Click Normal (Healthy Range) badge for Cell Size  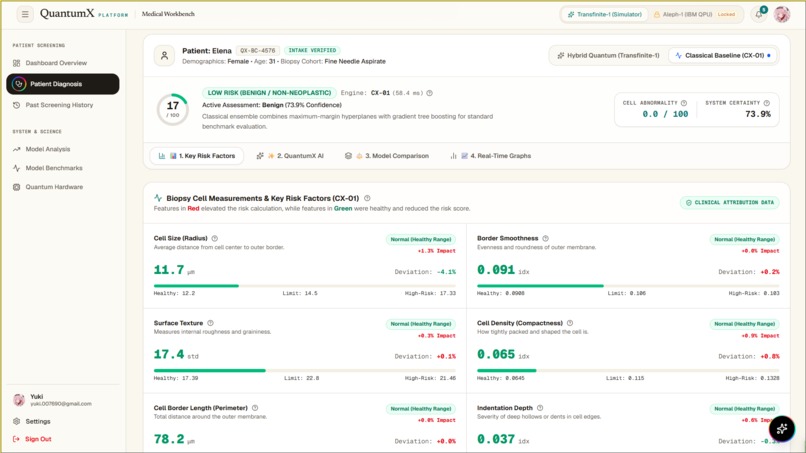(420, 239)
